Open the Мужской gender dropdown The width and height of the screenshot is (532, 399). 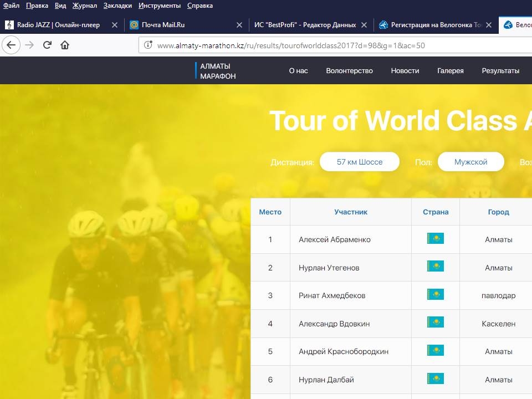(470, 162)
